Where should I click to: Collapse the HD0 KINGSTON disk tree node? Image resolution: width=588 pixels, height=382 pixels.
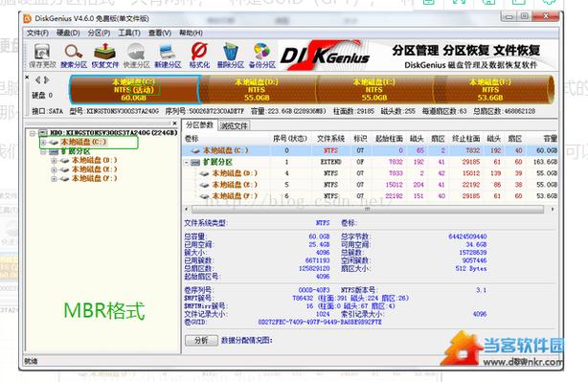[x=33, y=133]
